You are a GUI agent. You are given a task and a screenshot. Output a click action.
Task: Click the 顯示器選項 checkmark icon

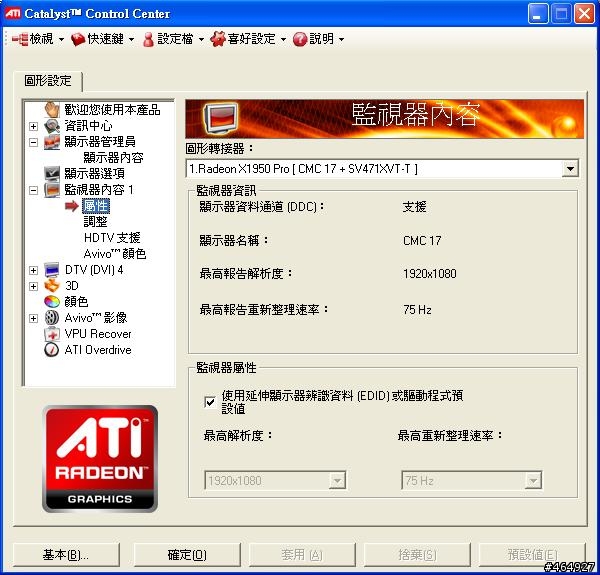pyautogui.click(x=52, y=174)
